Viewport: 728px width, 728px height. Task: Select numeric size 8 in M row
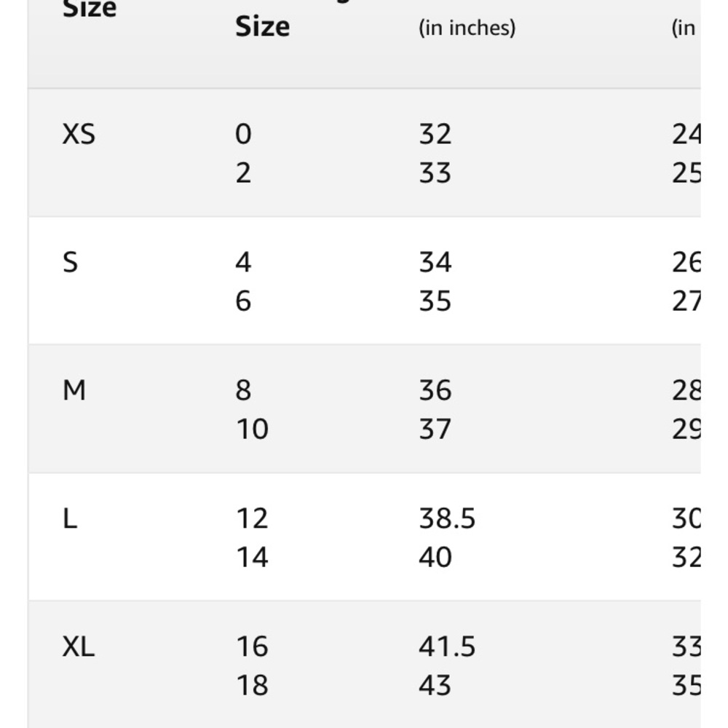tap(243, 391)
